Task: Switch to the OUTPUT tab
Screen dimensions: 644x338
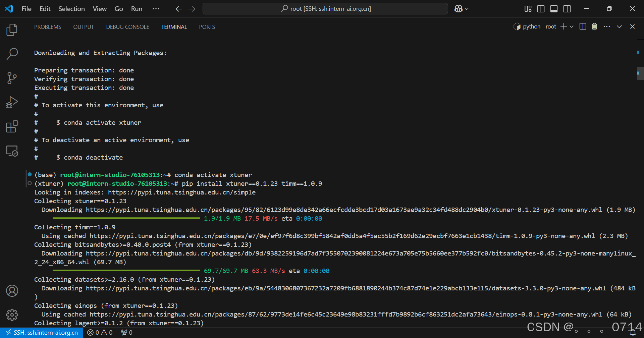Action: click(84, 27)
